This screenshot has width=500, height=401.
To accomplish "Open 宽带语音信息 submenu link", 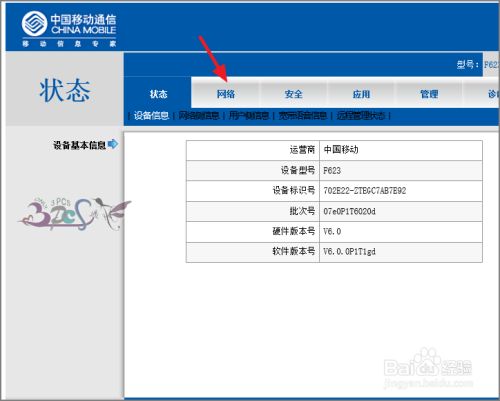I will (302, 116).
